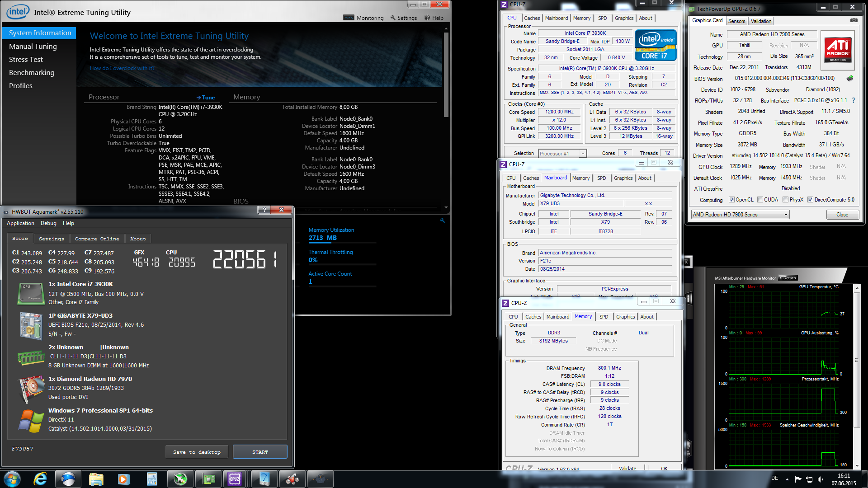Image resolution: width=868 pixels, height=488 pixels.
Task: Open SPD tab in CPU-Z Memory window
Action: [x=604, y=317]
